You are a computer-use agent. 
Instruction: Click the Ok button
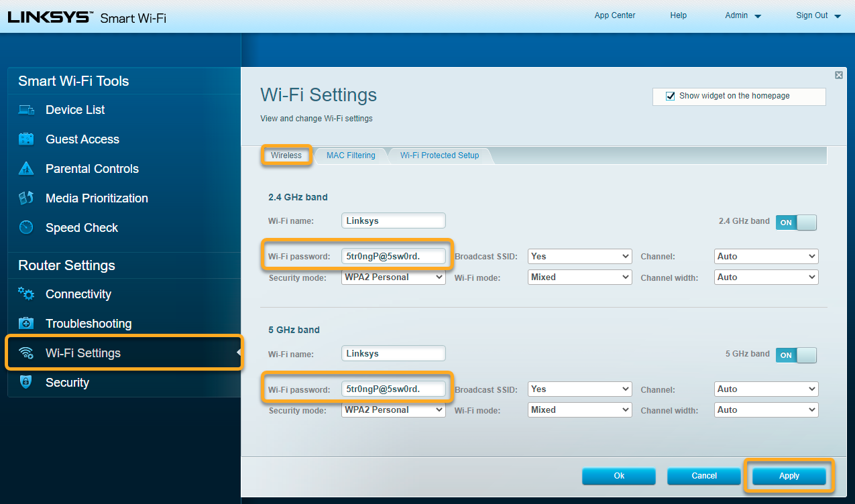(x=619, y=476)
